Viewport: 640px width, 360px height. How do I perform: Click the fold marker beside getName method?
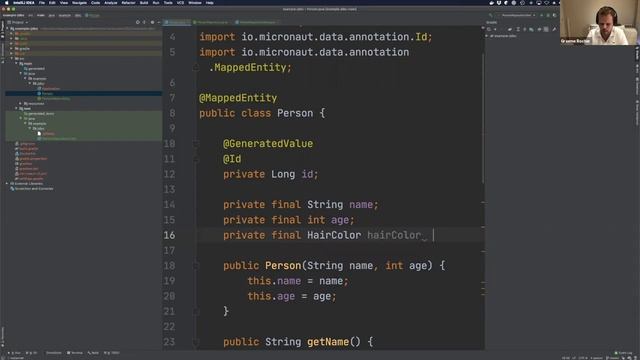(x=196, y=342)
